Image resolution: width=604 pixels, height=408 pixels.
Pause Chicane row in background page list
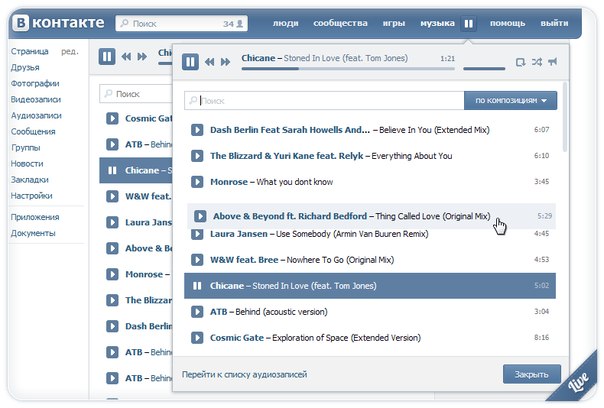(x=112, y=171)
